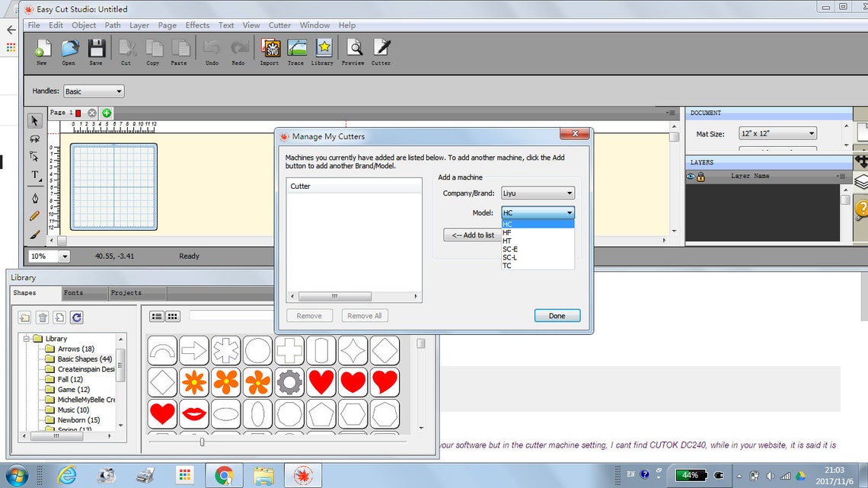Viewport: 868px width, 488px height.
Task: Toggle layer visibility eye in Layers panel
Action: [691, 176]
